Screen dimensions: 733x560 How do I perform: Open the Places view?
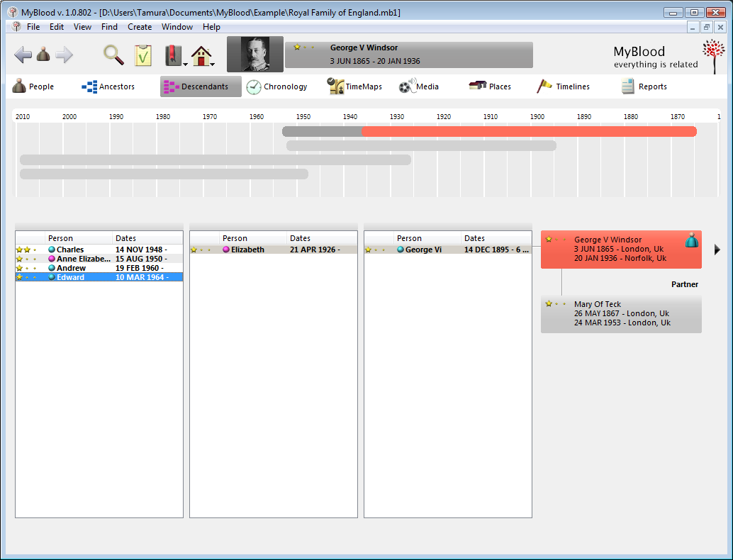(x=489, y=86)
